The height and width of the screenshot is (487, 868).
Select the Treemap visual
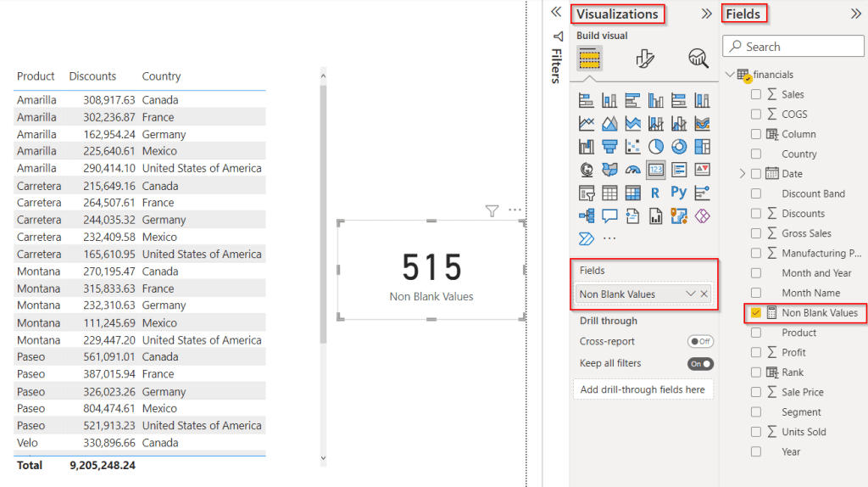[703, 147]
